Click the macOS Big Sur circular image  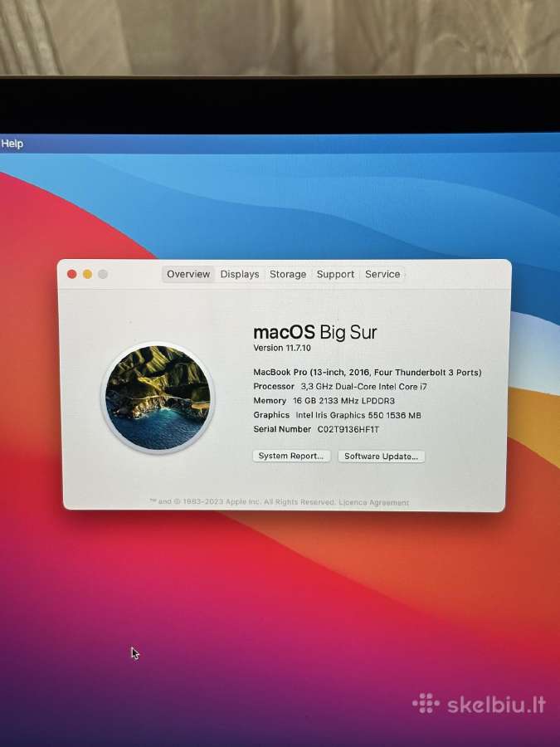[158, 398]
